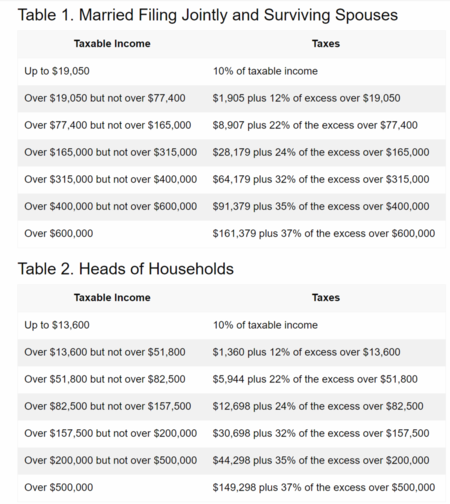
Task: Select Table 1 Taxes column header
Action: click(x=326, y=44)
